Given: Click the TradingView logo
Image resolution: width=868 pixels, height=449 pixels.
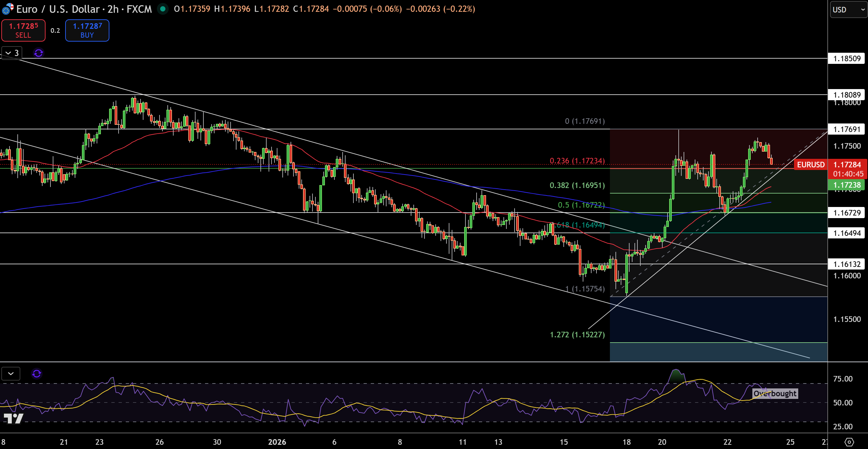Looking at the screenshot, I should tap(13, 418).
